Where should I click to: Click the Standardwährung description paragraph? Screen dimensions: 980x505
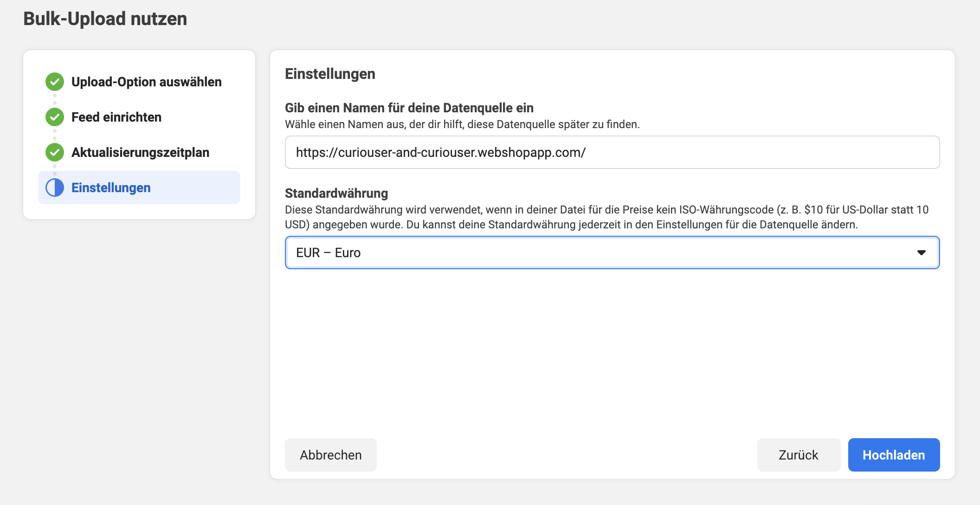[607, 217]
